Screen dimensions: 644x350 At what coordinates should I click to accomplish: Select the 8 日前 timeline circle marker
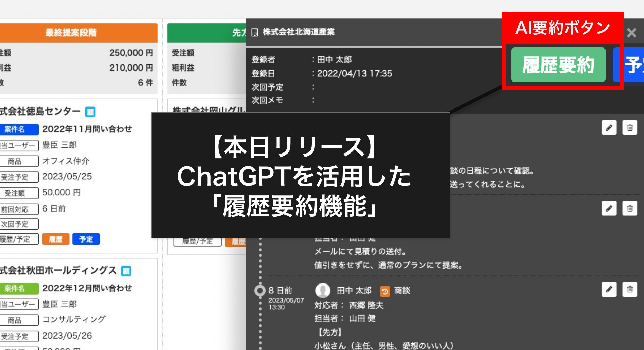[x=260, y=291]
